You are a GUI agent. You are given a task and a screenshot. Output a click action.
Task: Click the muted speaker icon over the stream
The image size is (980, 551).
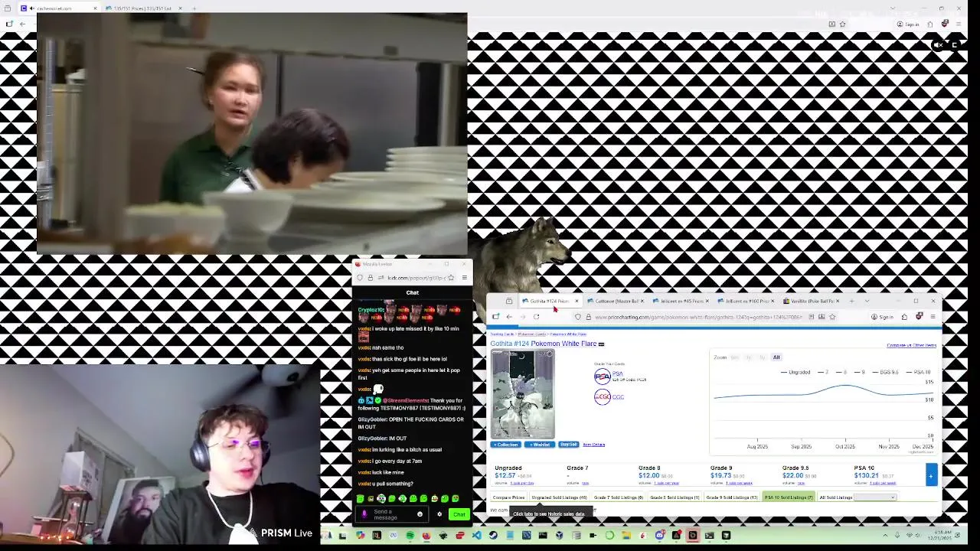coord(939,45)
